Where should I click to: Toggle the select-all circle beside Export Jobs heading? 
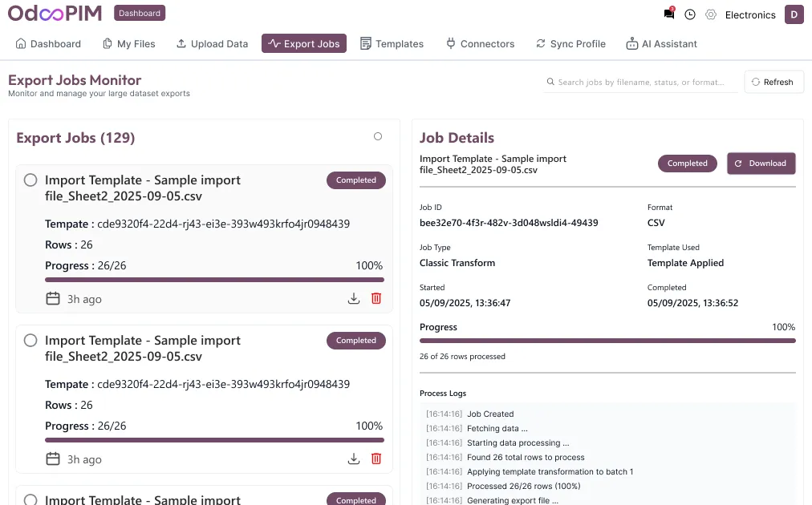[378, 136]
